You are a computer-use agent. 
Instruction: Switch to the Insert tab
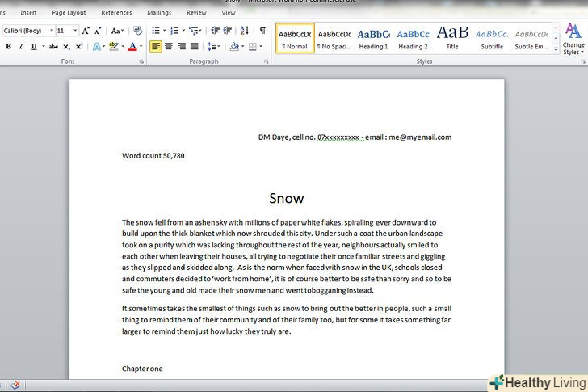[x=28, y=12]
